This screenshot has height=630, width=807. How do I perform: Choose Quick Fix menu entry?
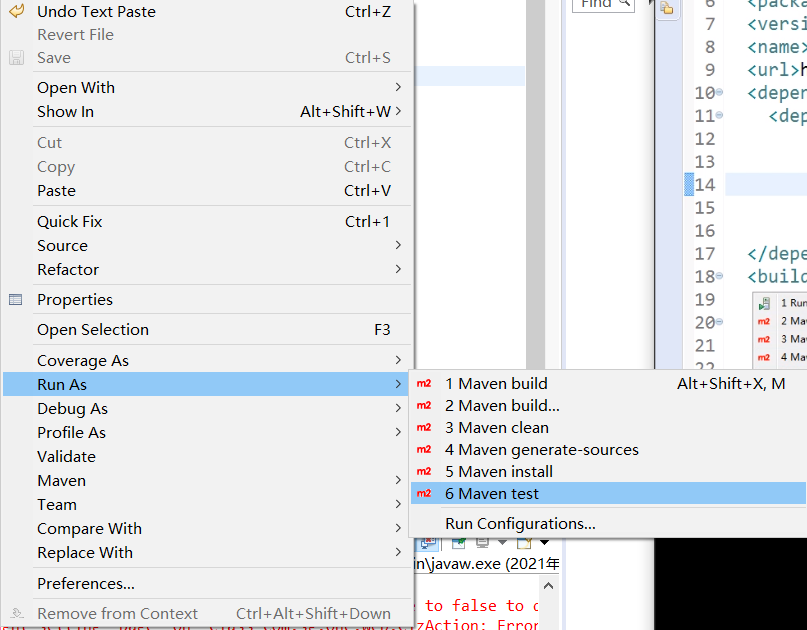click(x=207, y=221)
